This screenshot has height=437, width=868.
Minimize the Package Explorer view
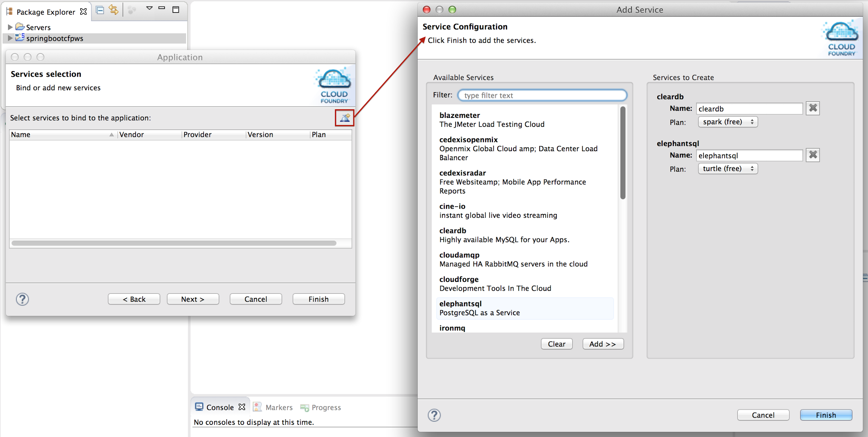pos(162,8)
